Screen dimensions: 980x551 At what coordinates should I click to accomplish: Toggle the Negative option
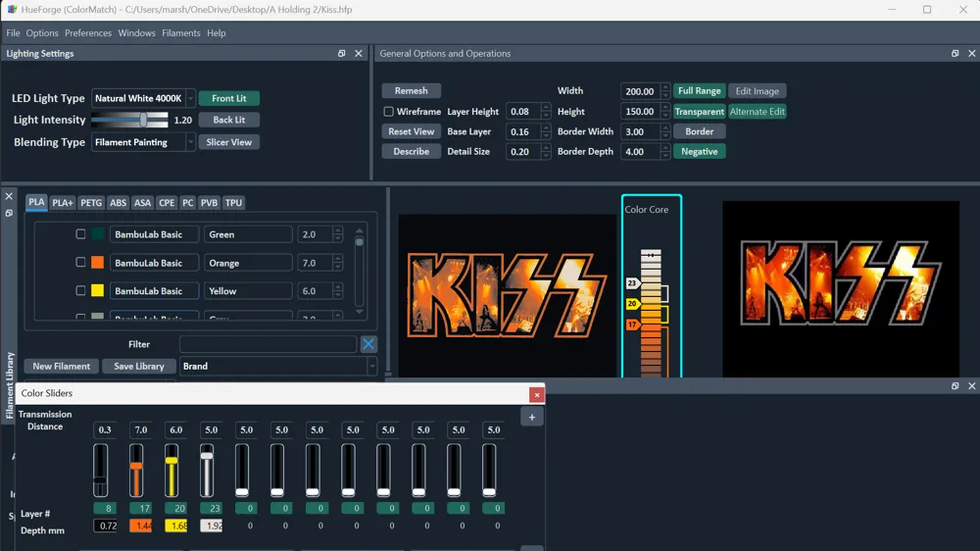pos(700,151)
